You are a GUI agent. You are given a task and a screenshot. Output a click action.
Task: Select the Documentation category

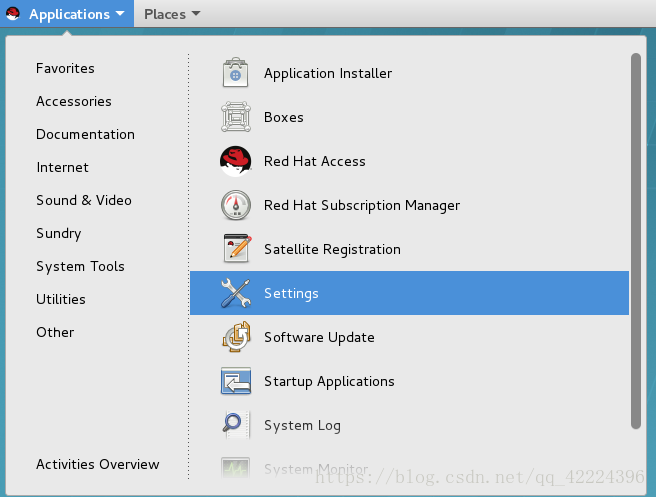(x=85, y=135)
